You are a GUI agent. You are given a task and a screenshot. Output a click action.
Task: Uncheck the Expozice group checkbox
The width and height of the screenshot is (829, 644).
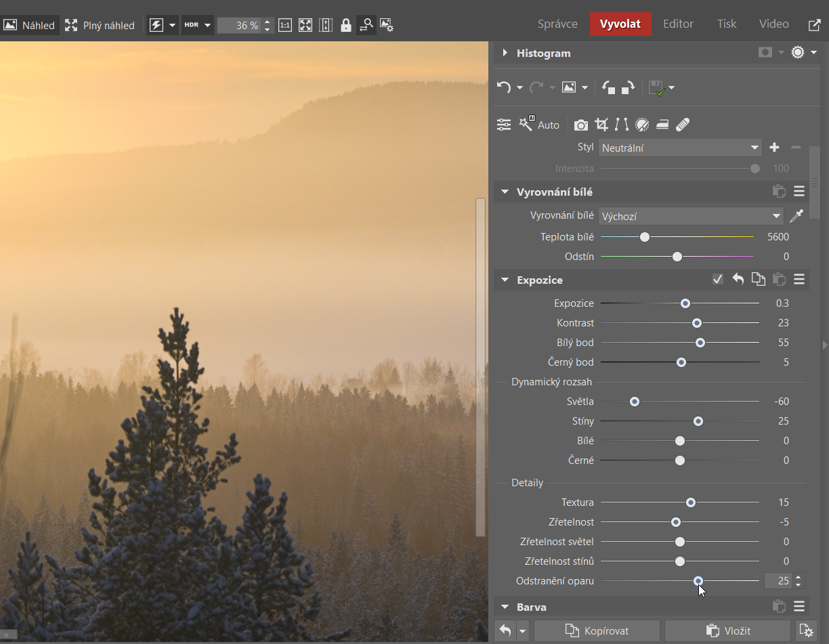718,280
